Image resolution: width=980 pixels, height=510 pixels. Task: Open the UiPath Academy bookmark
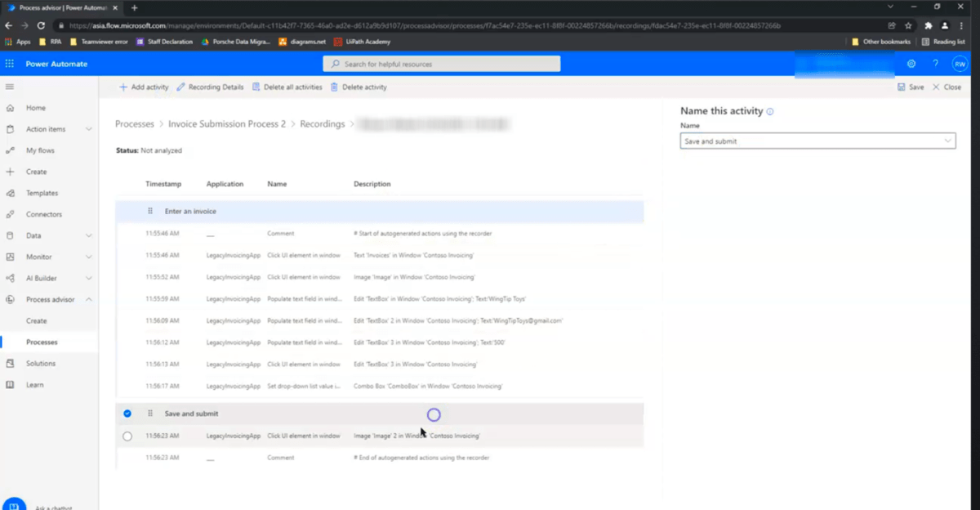362,41
